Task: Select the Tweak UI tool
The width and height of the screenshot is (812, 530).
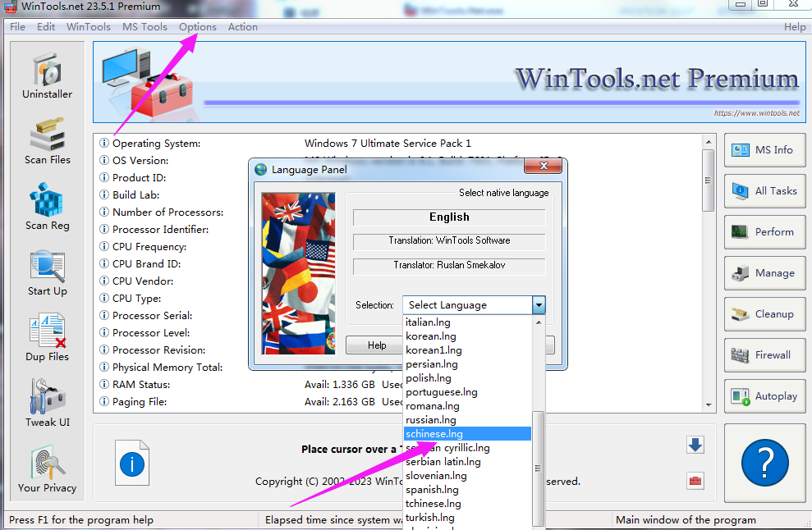Action: 47,400
